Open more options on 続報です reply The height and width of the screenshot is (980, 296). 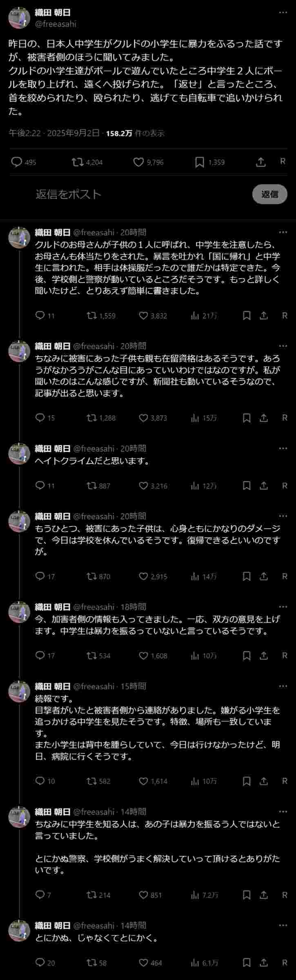(x=283, y=686)
